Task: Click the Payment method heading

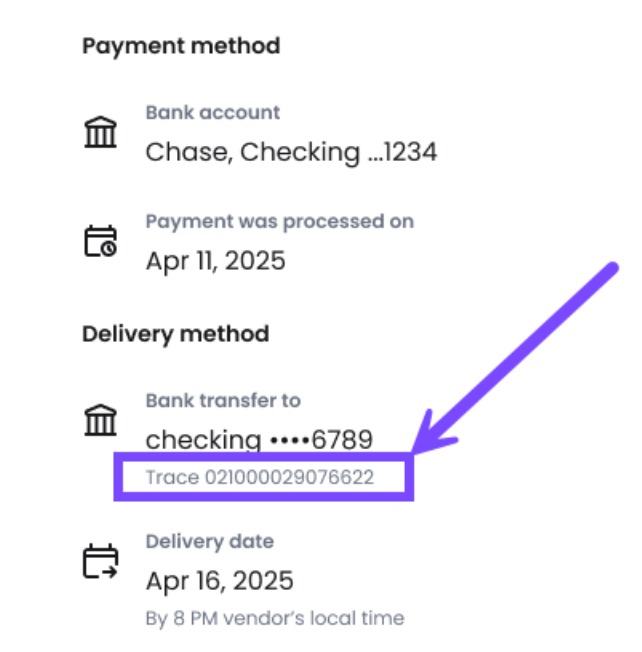Action: [181, 46]
